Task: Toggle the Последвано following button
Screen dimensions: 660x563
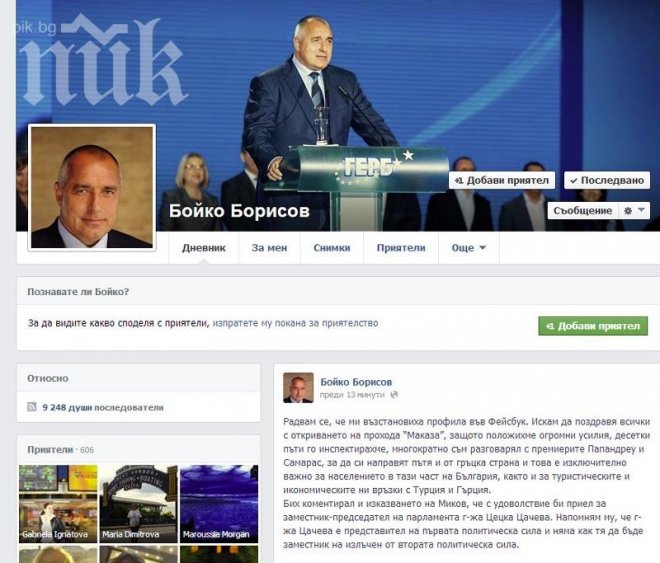Action: pyautogui.click(x=607, y=181)
